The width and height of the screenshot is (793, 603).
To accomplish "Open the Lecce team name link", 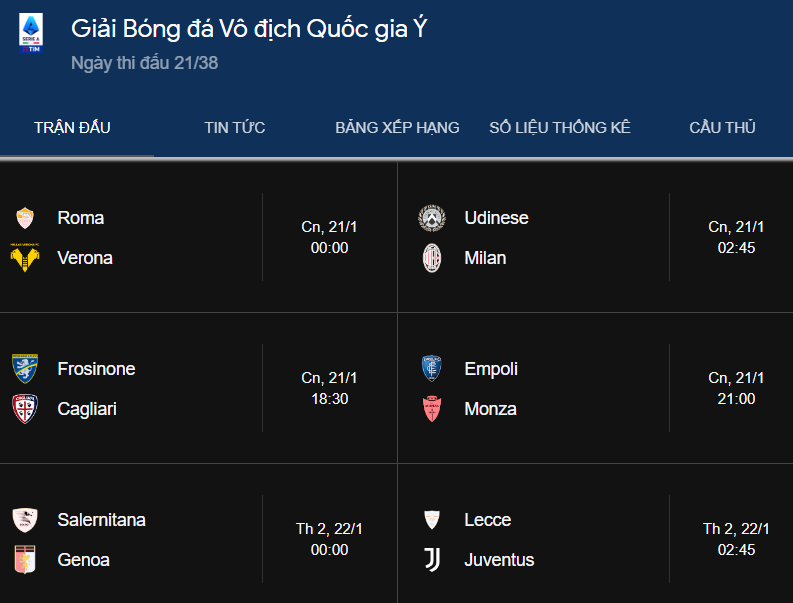I will tap(488, 520).
